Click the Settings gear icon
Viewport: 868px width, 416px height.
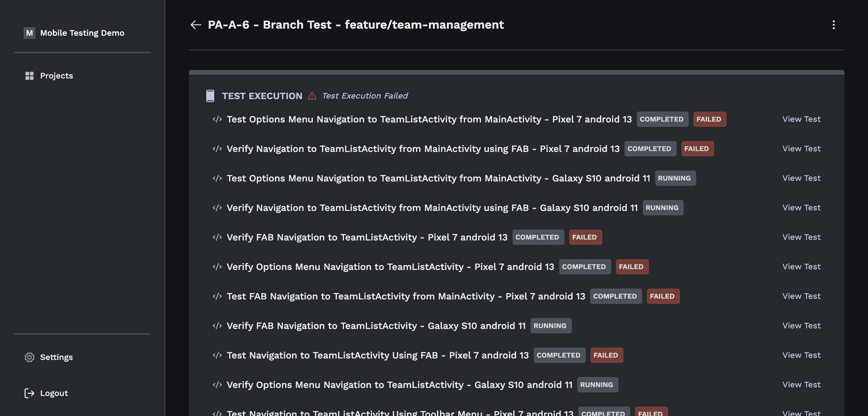[29, 357]
